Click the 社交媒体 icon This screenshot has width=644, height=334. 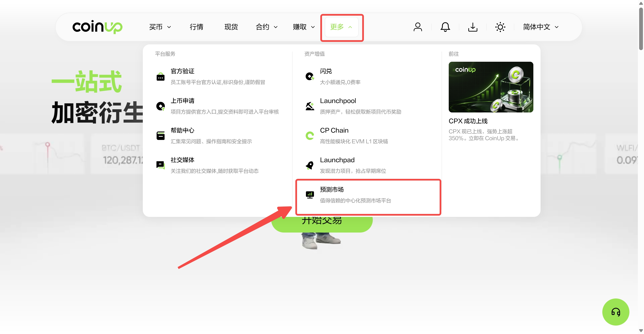point(161,165)
